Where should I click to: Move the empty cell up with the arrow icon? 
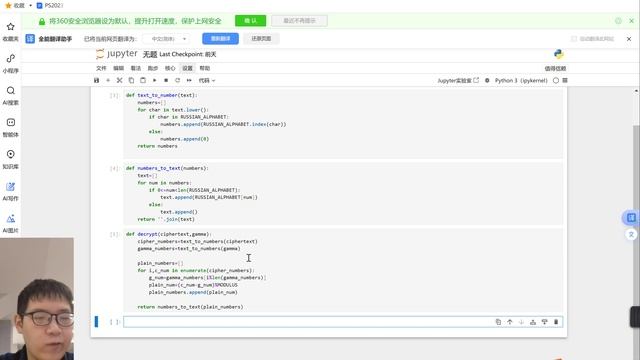tap(510, 322)
